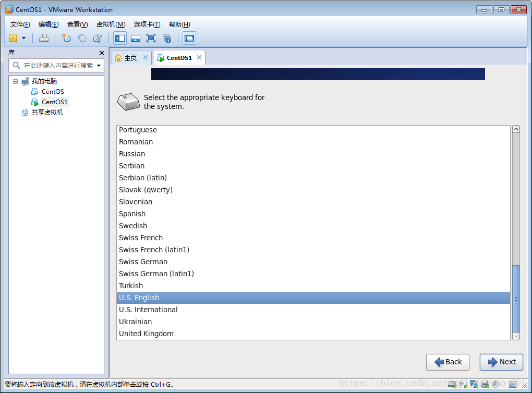
Task: Close the CentOS1 tab
Action: [199, 57]
